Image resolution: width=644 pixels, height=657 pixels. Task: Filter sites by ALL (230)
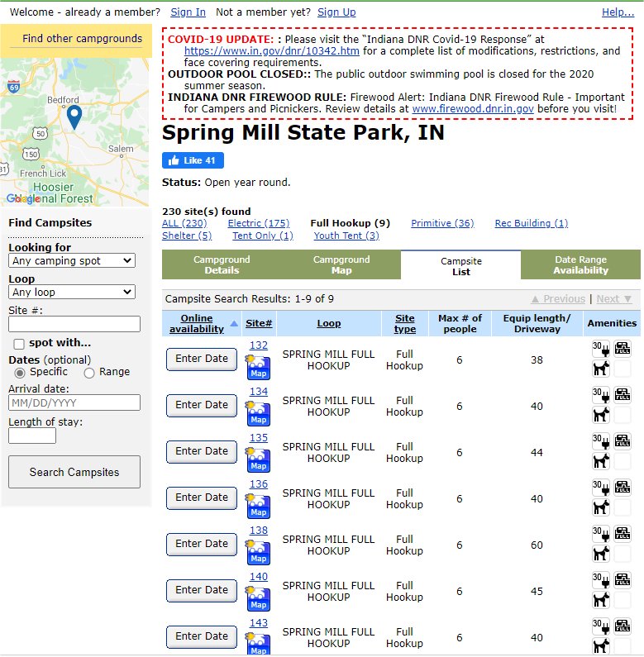click(x=184, y=223)
